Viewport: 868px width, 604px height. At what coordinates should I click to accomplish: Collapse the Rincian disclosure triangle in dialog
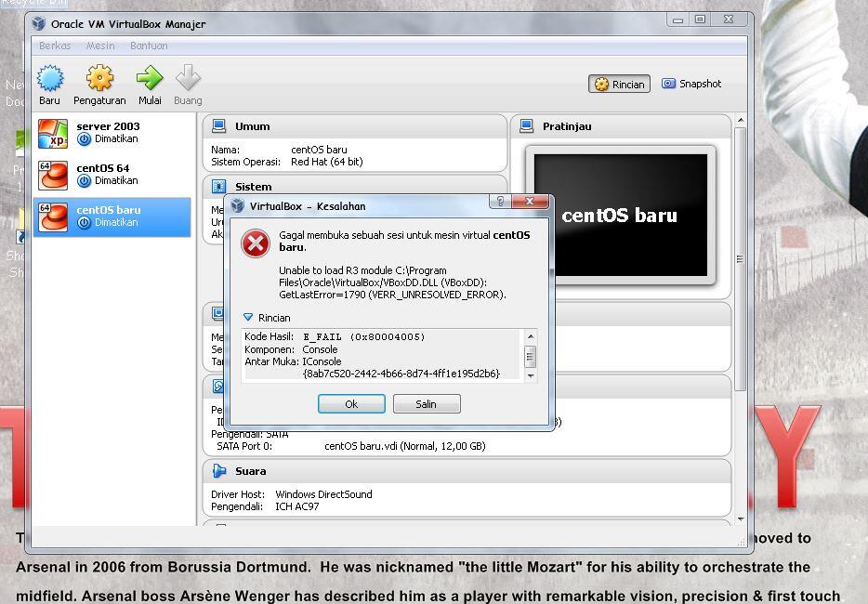(248, 317)
